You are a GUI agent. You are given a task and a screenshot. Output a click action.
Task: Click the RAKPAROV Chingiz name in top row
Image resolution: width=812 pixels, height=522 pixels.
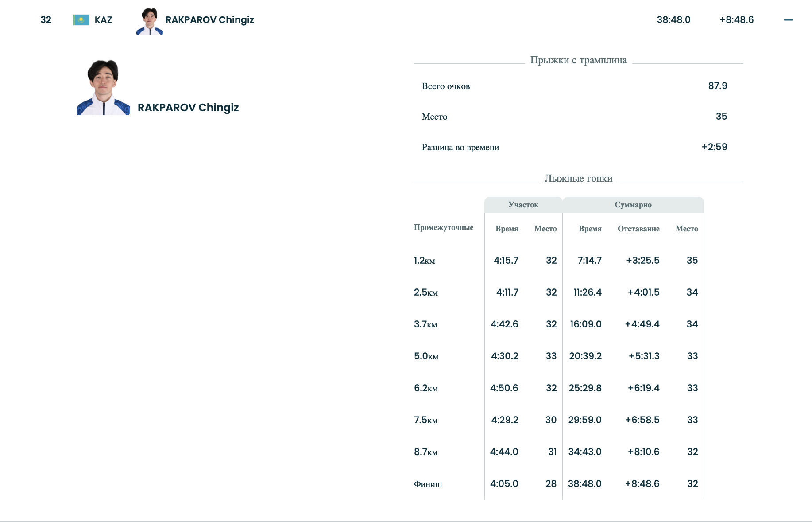[209, 20]
